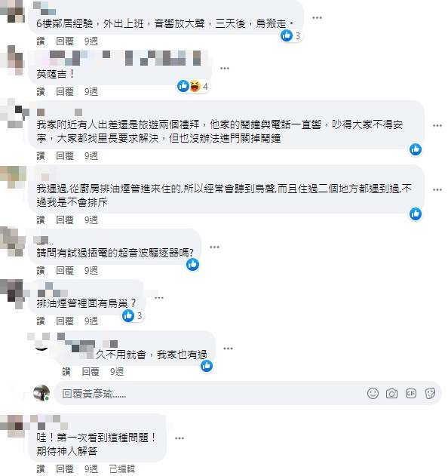View reactions on 6樓鄰居經驗 comment

pyautogui.click(x=291, y=35)
